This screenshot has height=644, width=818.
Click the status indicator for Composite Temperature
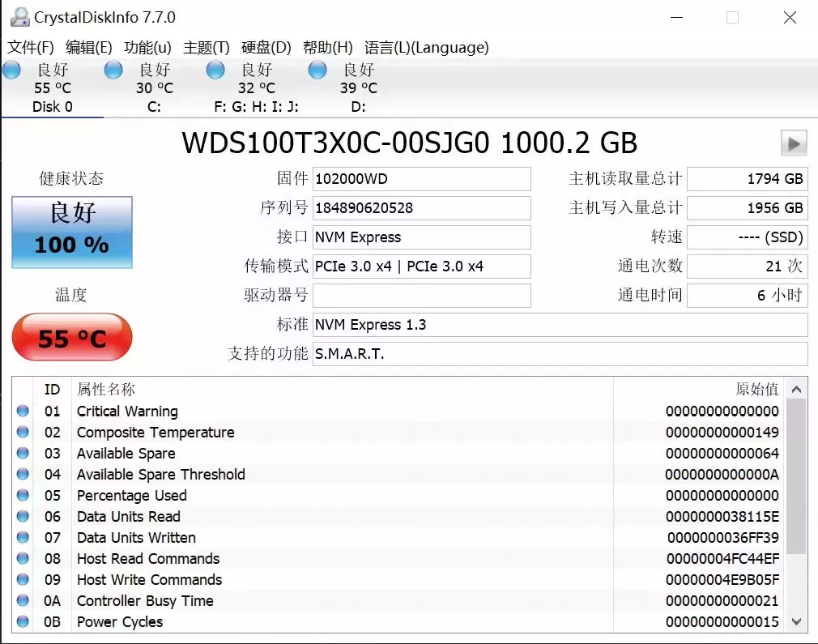point(23,432)
